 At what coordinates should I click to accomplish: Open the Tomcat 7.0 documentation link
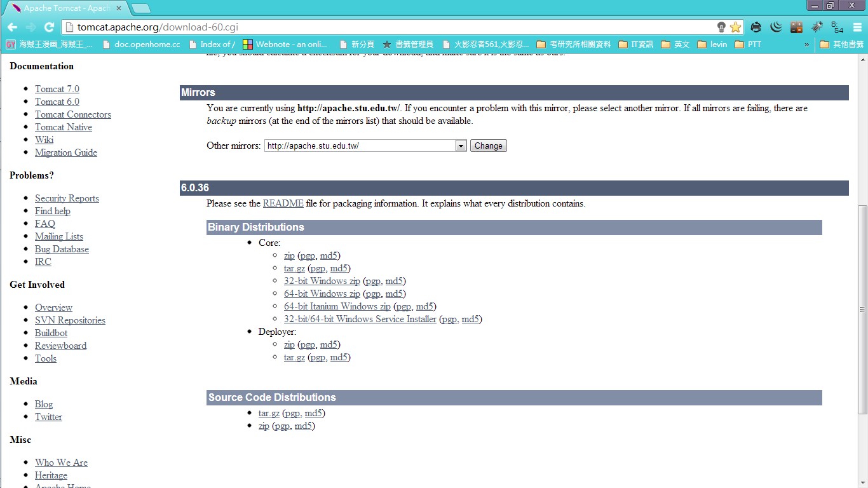(x=57, y=89)
